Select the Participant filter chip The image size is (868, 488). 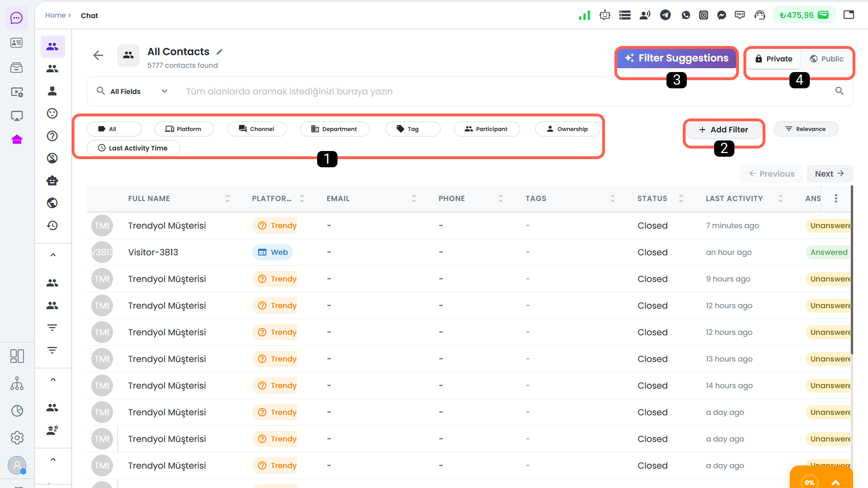pos(487,129)
